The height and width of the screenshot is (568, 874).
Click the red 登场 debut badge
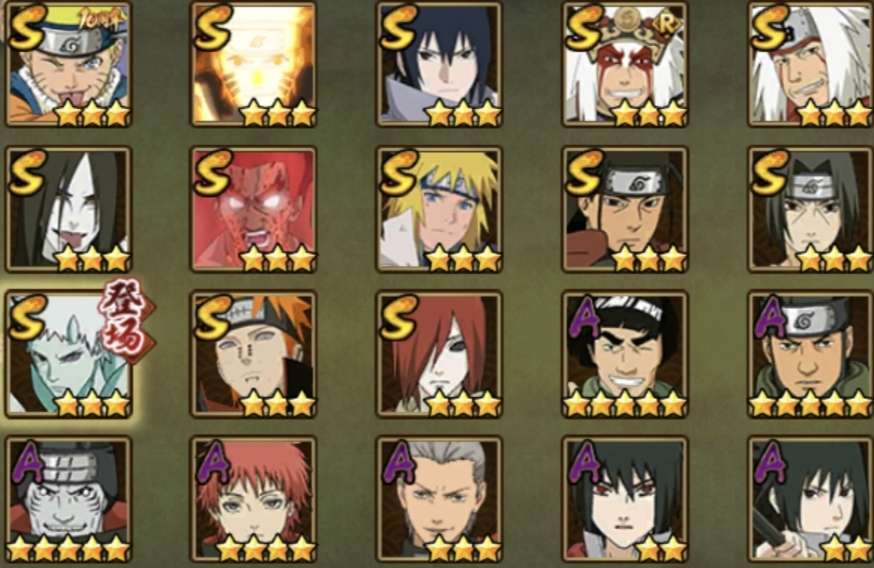click(127, 321)
